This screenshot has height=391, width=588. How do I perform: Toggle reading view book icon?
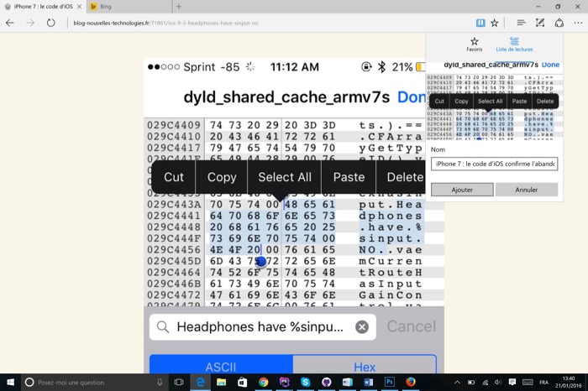(480, 23)
